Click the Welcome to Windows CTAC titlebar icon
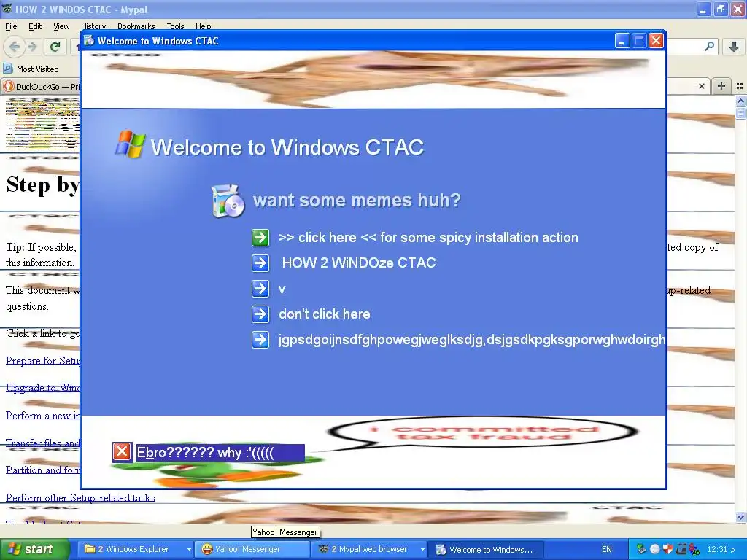The height and width of the screenshot is (560, 747). click(88, 41)
